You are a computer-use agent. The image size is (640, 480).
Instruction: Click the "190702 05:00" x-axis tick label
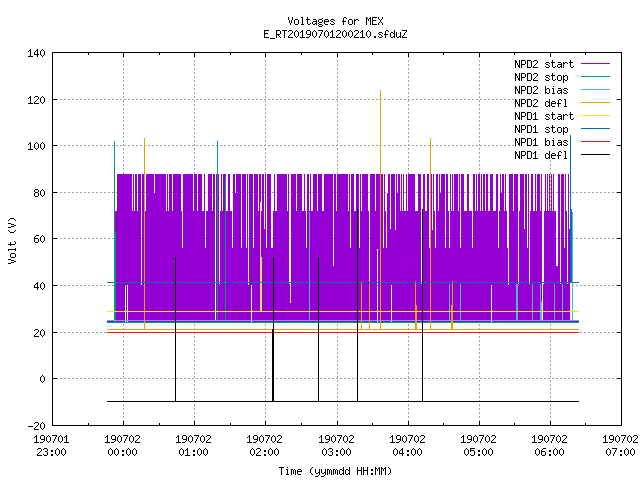[x=478, y=446]
